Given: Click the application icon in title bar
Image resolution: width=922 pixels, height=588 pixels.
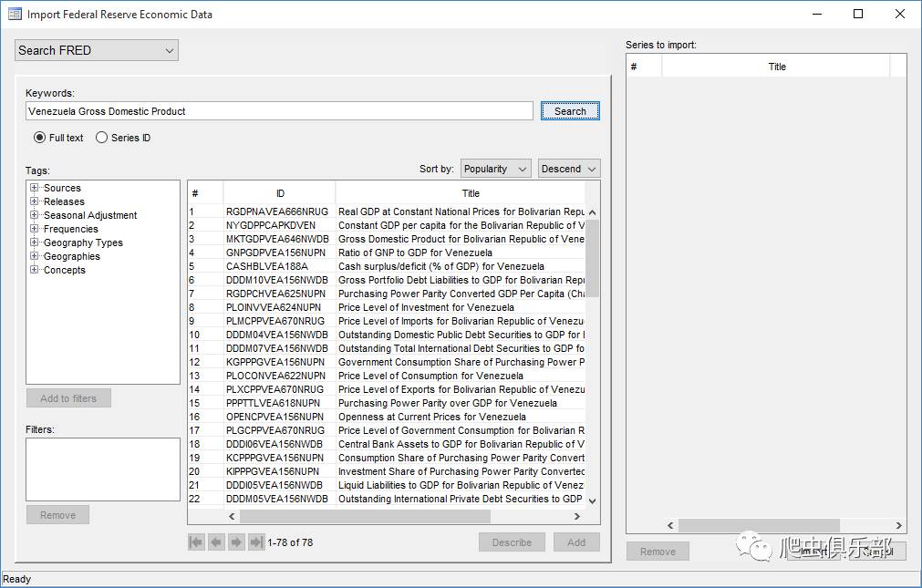Looking at the screenshot, I should pyautogui.click(x=14, y=14).
